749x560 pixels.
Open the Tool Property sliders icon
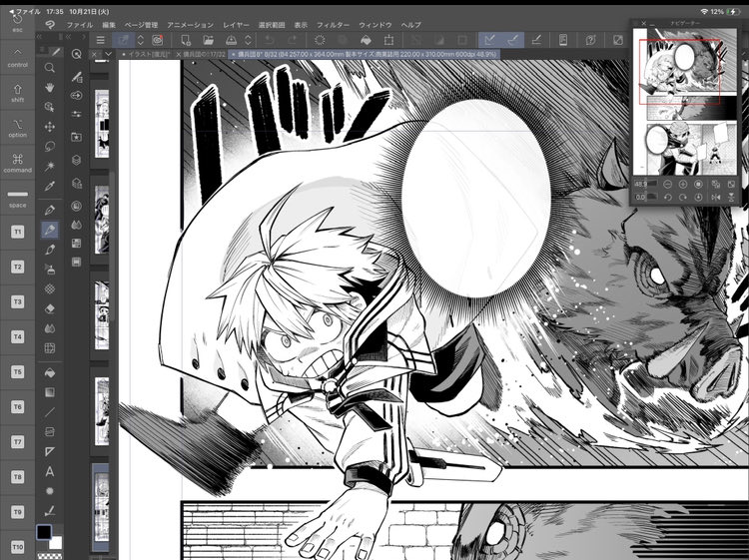click(x=77, y=114)
